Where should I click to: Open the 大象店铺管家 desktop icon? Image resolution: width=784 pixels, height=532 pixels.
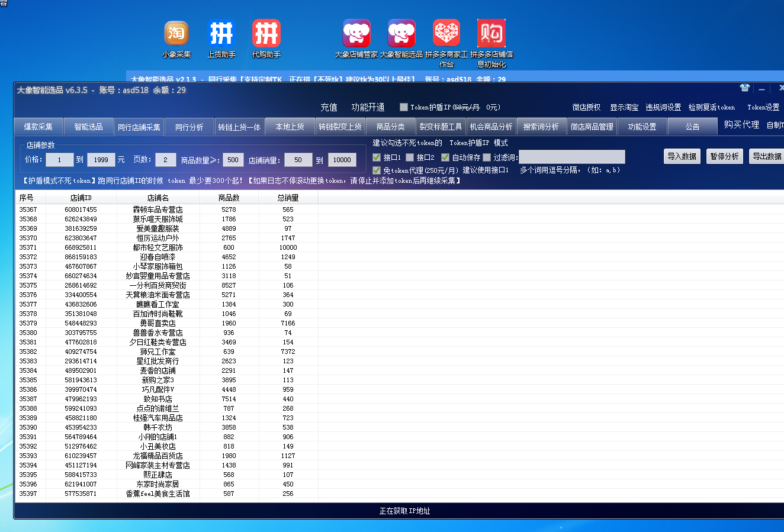click(356, 38)
